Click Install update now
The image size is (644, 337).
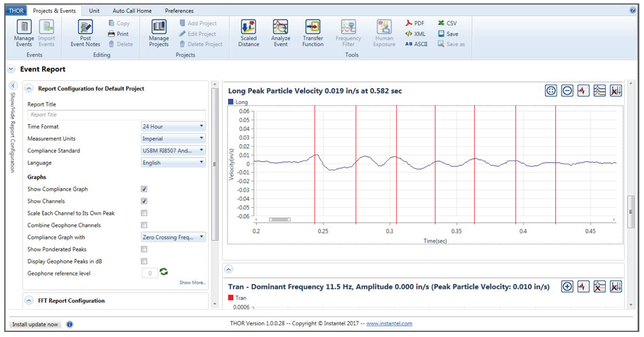pos(35,324)
